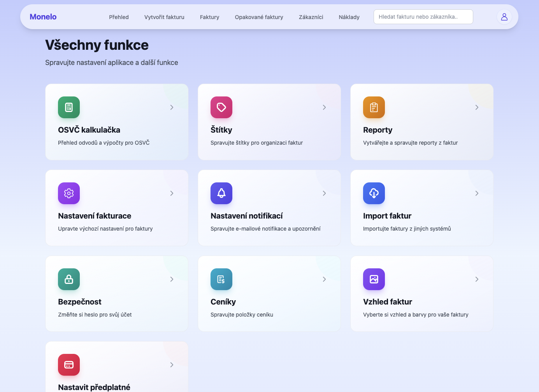
Task: Open the Vytvořit fakturu page
Action: click(164, 17)
